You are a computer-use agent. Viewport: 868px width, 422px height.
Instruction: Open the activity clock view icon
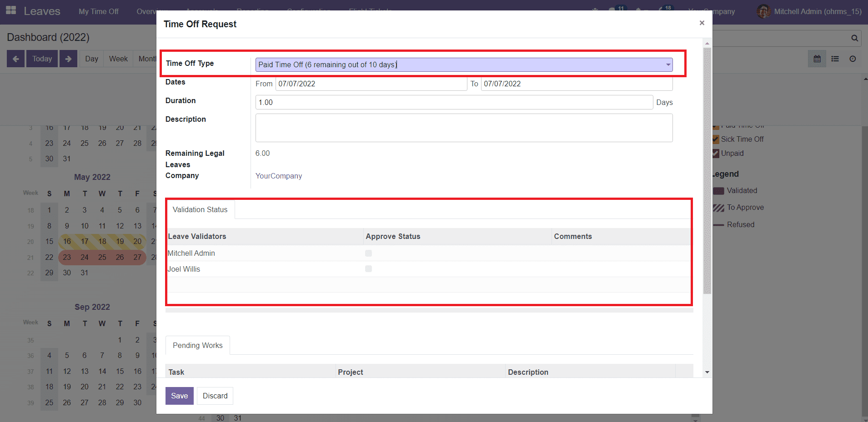coord(853,59)
